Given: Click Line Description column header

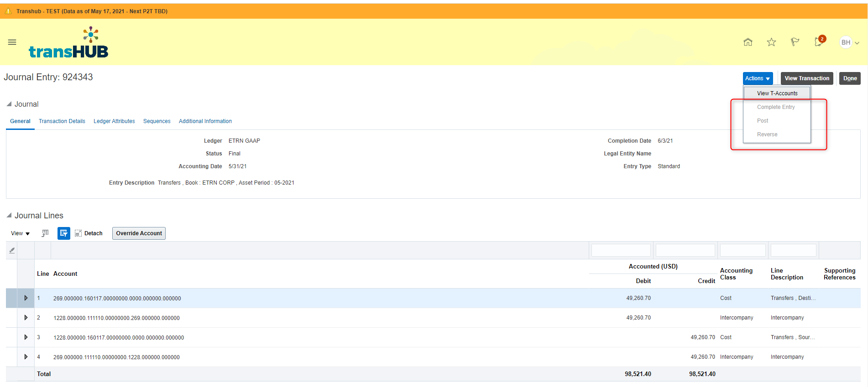Looking at the screenshot, I should [x=787, y=274].
